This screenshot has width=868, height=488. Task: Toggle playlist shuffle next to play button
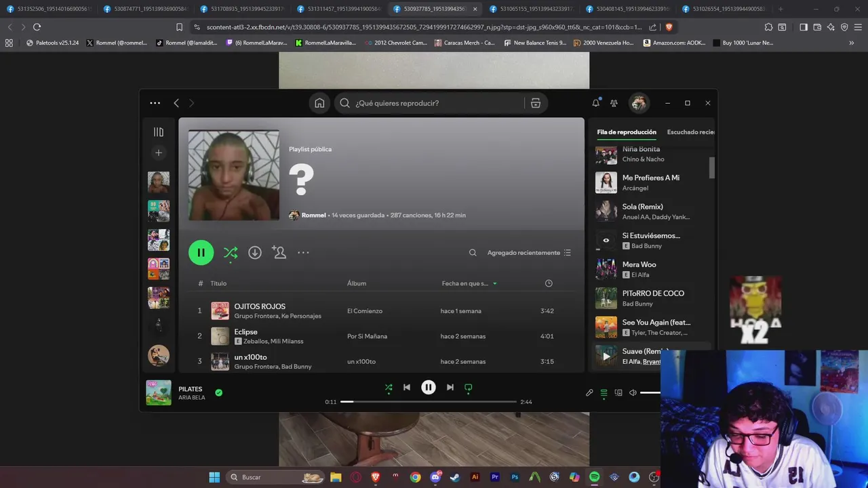click(x=231, y=253)
